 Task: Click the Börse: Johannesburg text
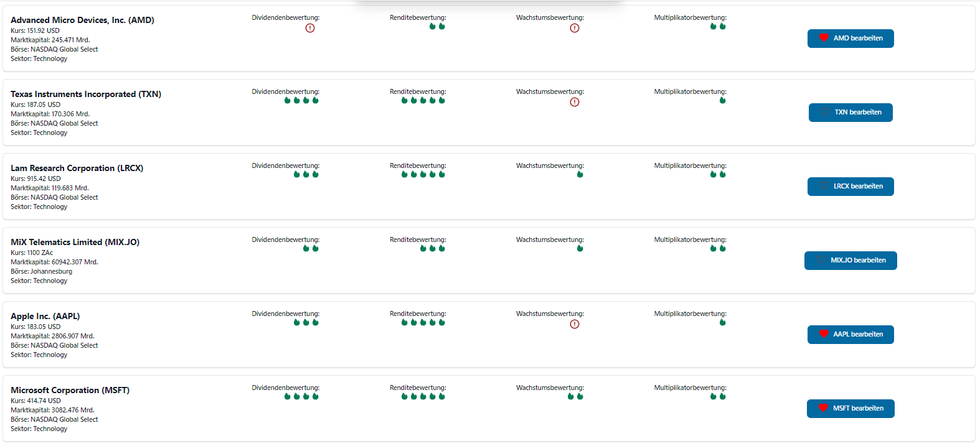[x=41, y=271]
